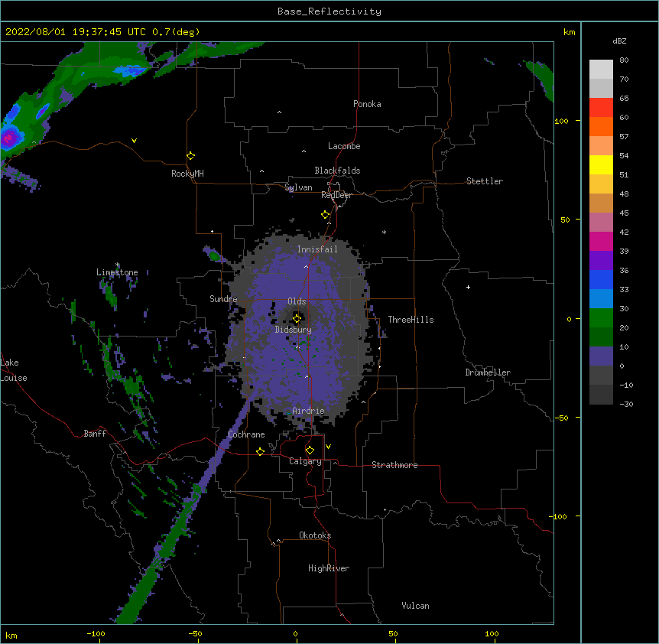Select the HighRiver label

pyautogui.click(x=329, y=568)
